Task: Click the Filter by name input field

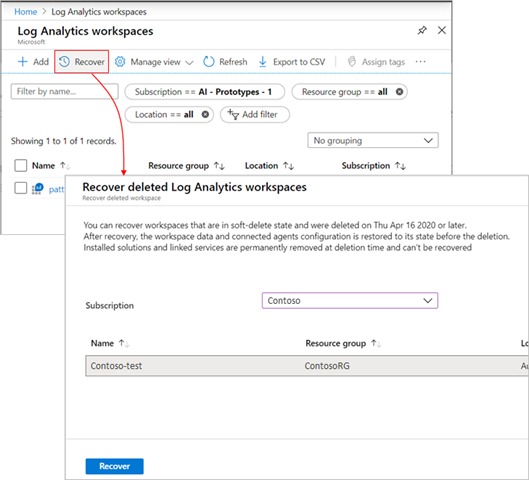Action: coord(64,91)
